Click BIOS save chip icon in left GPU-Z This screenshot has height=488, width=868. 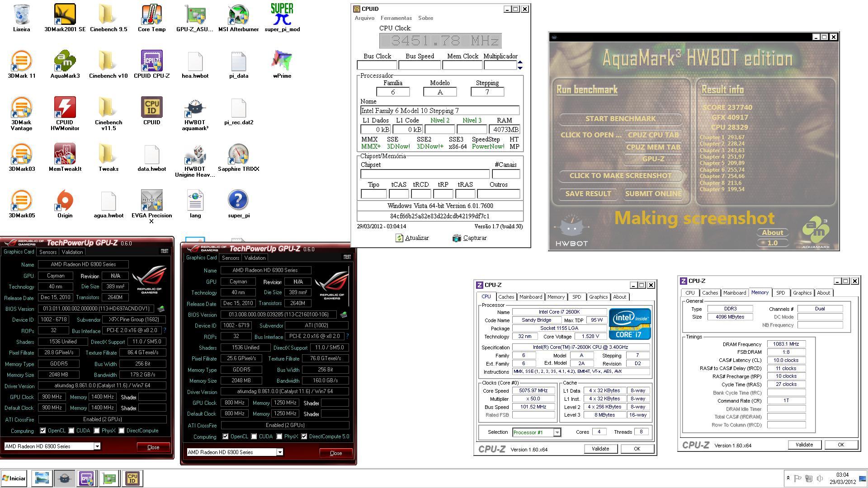pos(160,309)
